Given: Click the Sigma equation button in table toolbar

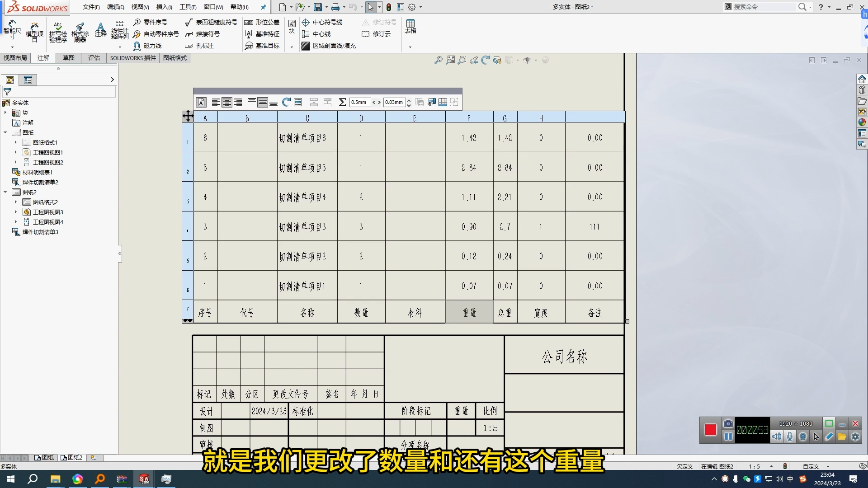Looking at the screenshot, I should tap(342, 103).
